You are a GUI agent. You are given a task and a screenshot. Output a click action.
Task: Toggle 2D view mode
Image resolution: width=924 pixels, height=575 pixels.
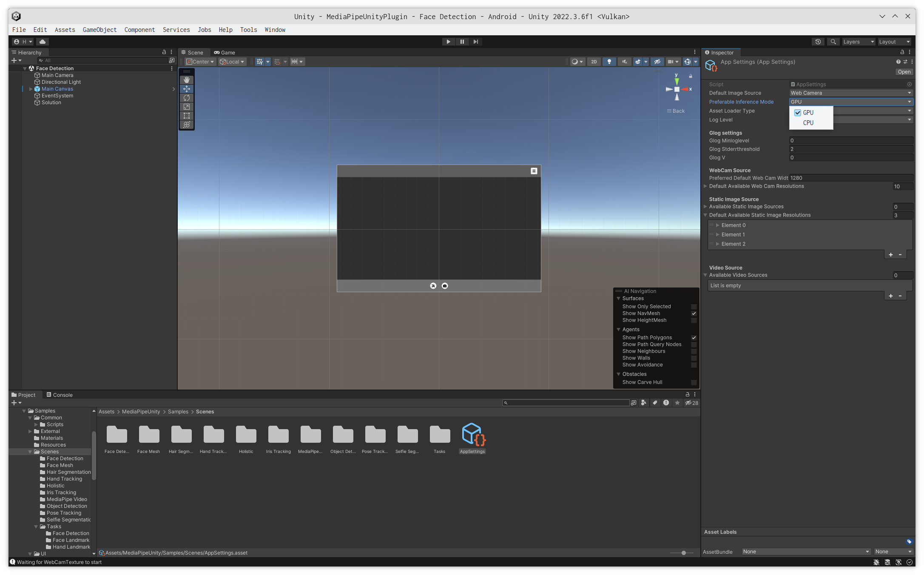(x=594, y=62)
